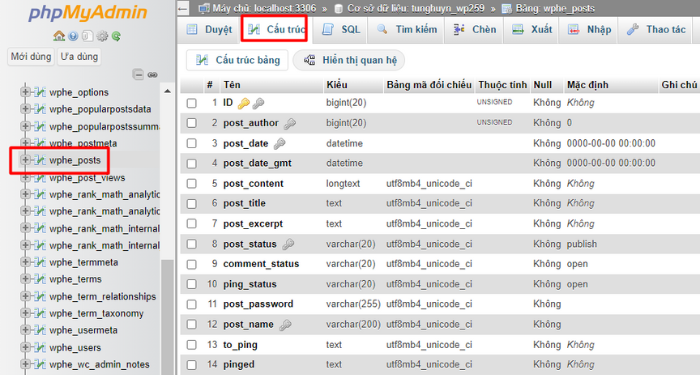
Task: Select the pinged row checkbox
Action: (x=192, y=365)
